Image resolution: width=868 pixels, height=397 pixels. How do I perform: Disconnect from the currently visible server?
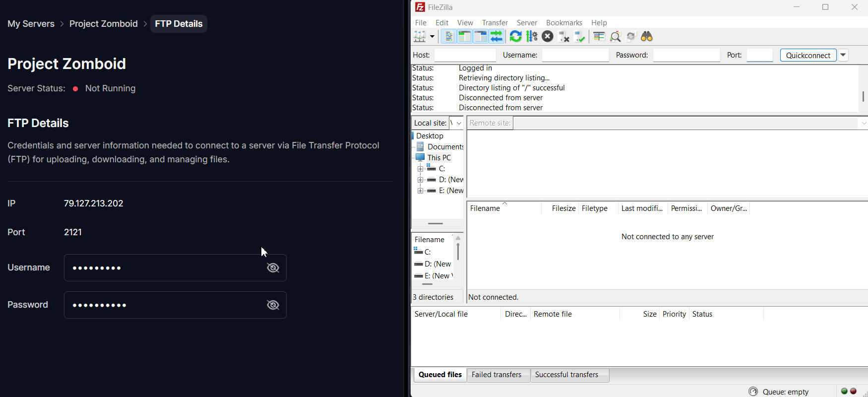[x=563, y=37]
